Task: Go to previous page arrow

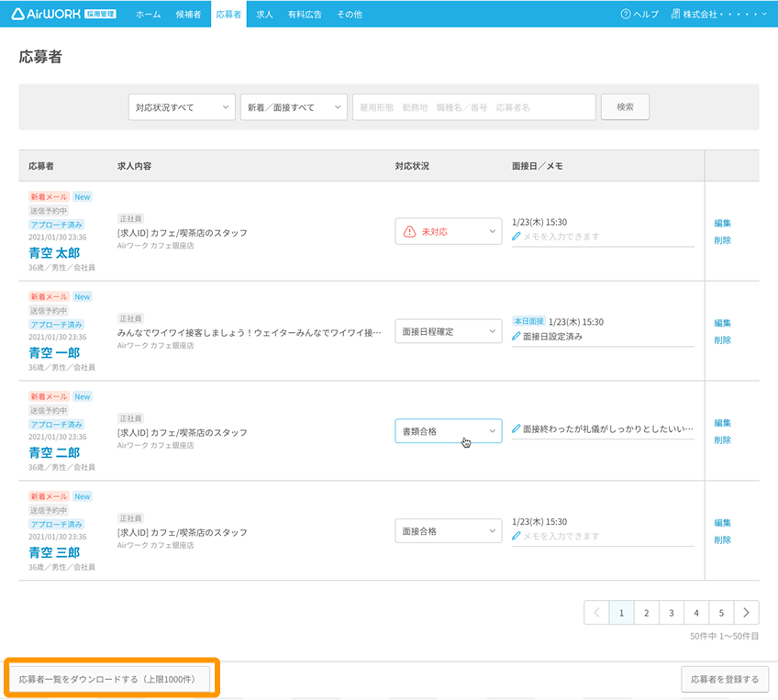Action: click(x=596, y=613)
